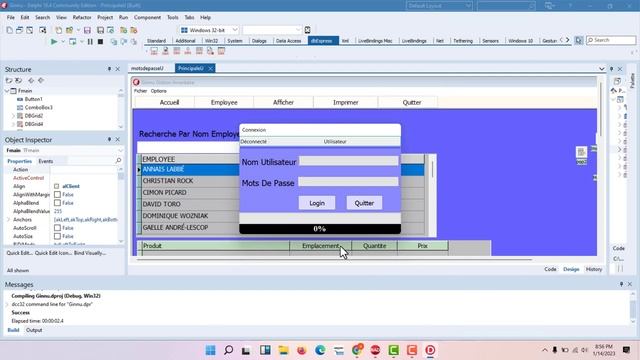Click the Bind Visually... link
Image resolution: width=640 pixels, height=360 pixels.
[x=90, y=253]
